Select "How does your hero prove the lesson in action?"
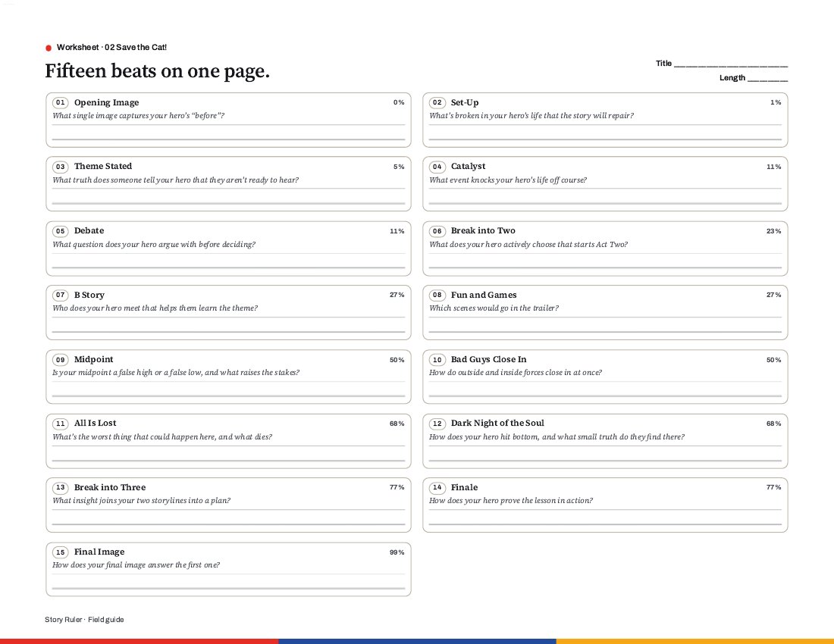The height and width of the screenshot is (644, 834). click(x=511, y=501)
